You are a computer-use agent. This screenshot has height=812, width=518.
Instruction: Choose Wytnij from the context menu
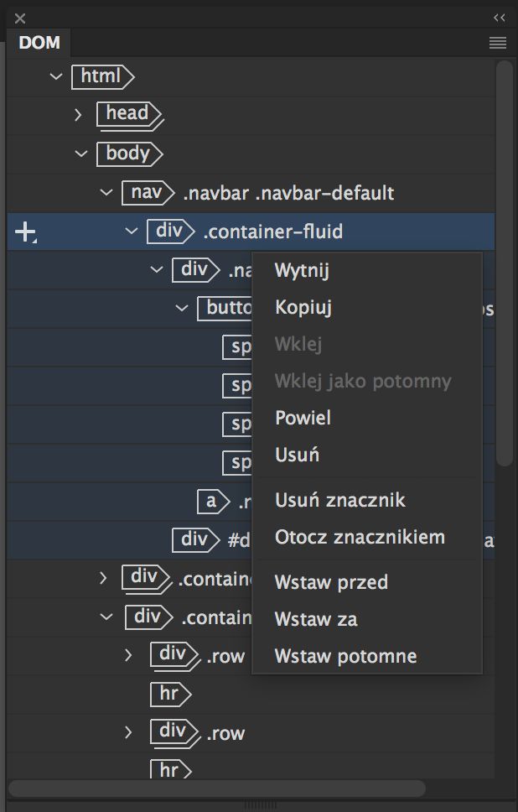pos(303,270)
